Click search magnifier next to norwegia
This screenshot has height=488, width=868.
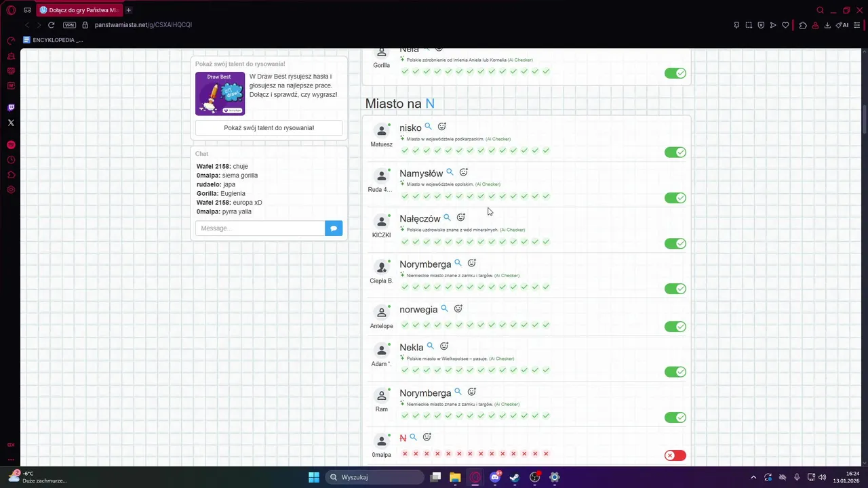[444, 308]
